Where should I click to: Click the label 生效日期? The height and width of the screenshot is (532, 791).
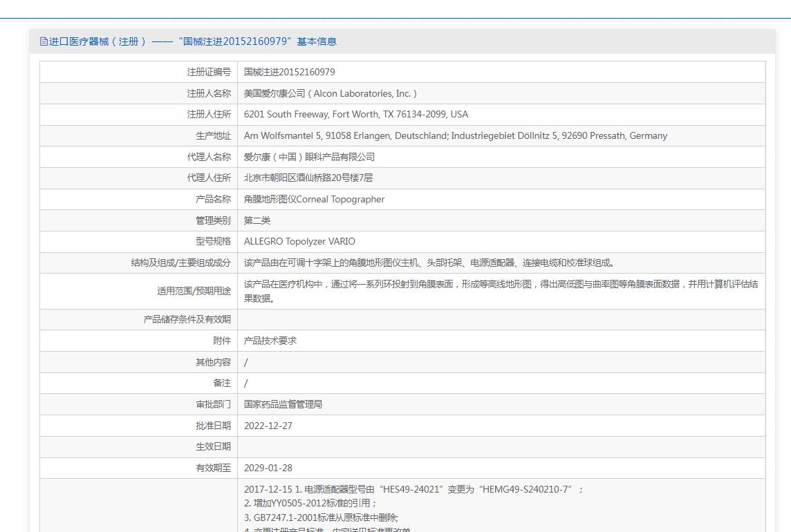tap(214, 446)
